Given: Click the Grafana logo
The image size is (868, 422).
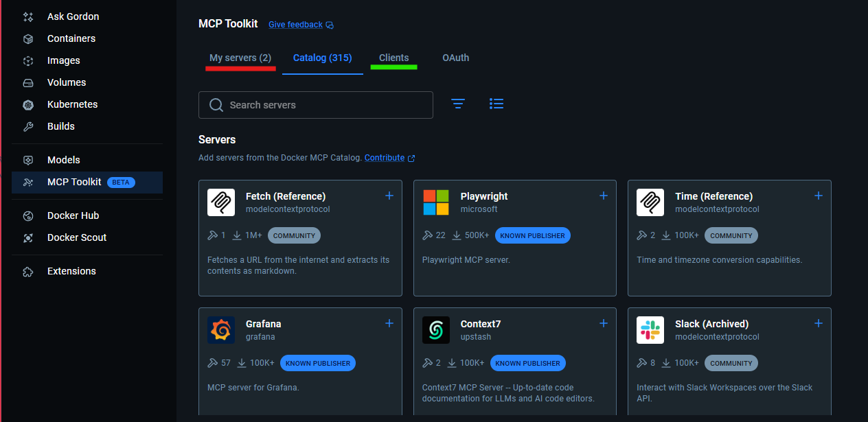Looking at the screenshot, I should coord(221,330).
